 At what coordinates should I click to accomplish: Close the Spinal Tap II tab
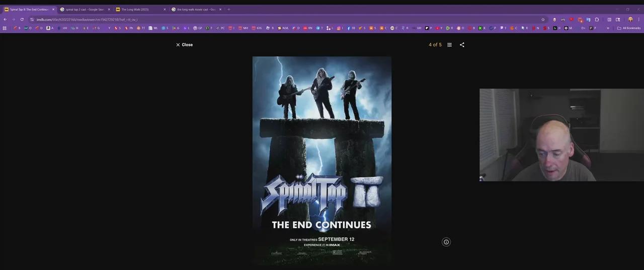coord(53,10)
